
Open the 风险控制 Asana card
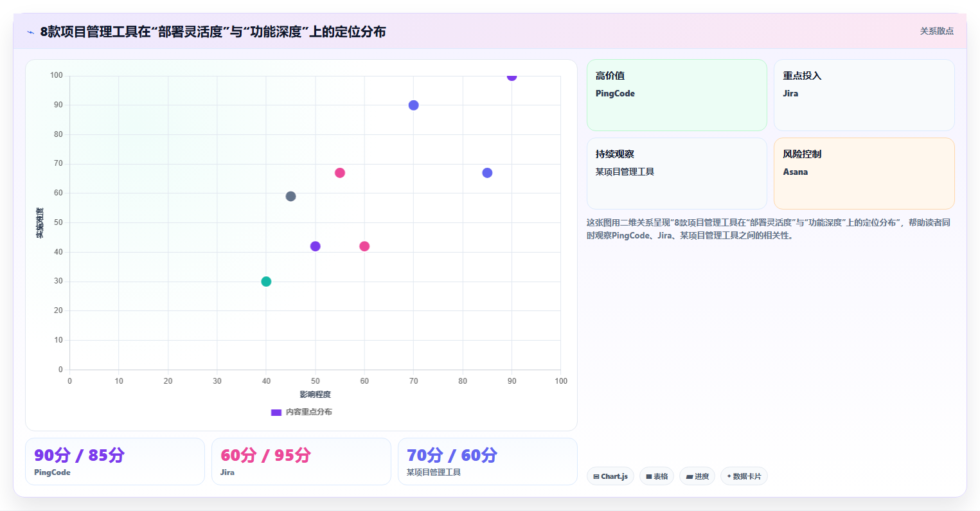(864, 174)
